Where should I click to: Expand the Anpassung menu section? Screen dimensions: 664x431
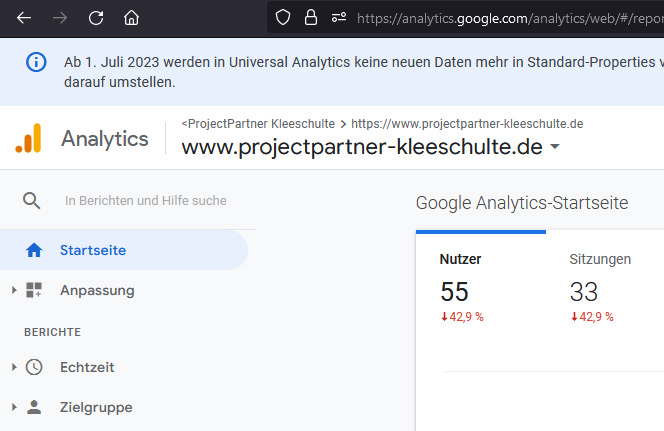(x=14, y=290)
